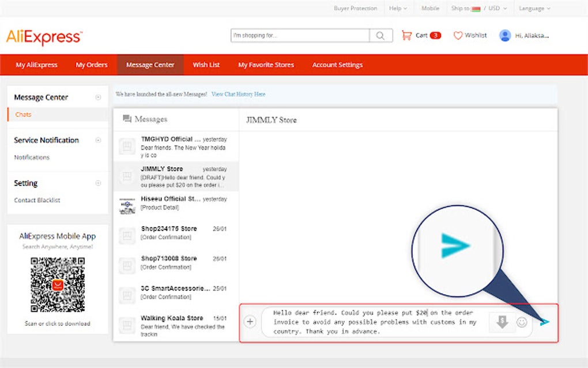This screenshot has width=588, height=368.
Task: Click Scan or click to download
Action: pos(58,324)
